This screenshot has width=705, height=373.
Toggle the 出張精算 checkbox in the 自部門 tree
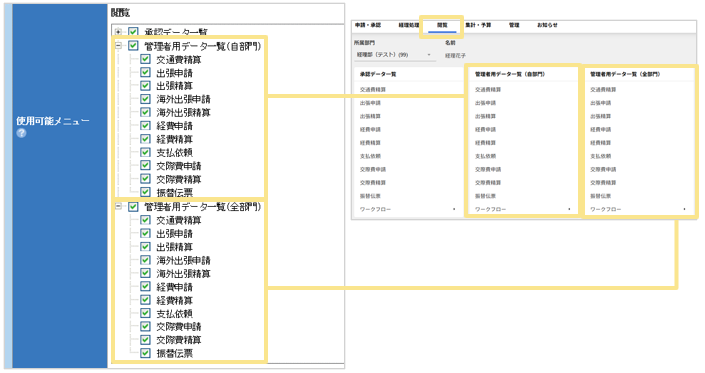(x=145, y=85)
